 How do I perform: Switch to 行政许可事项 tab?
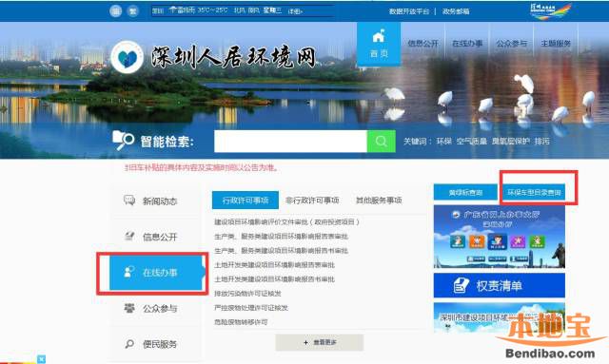point(246,201)
